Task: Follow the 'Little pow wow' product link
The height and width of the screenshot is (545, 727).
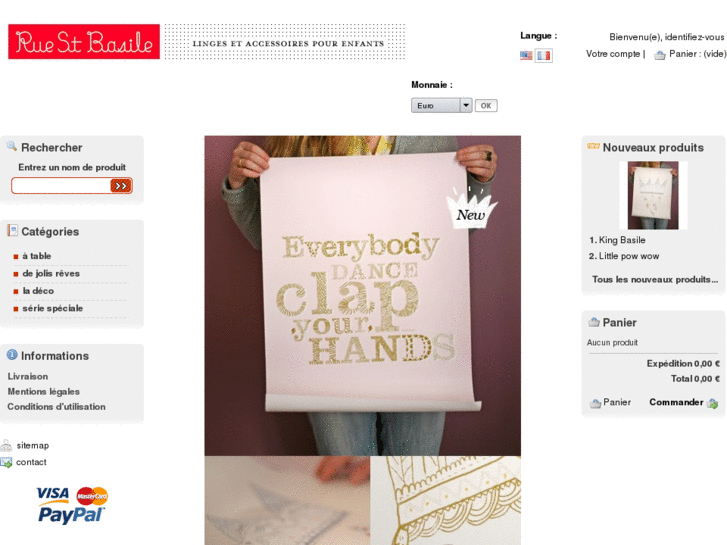Action: 629,256
